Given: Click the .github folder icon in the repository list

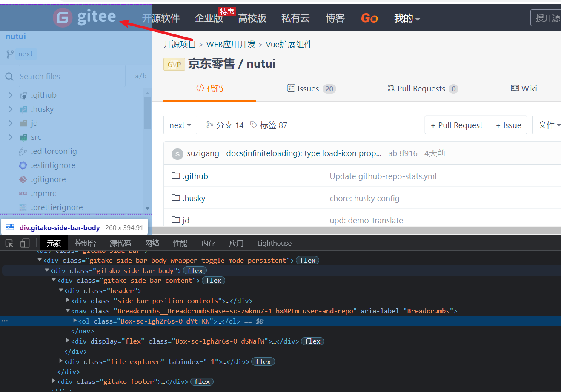Looking at the screenshot, I should pyautogui.click(x=176, y=176).
